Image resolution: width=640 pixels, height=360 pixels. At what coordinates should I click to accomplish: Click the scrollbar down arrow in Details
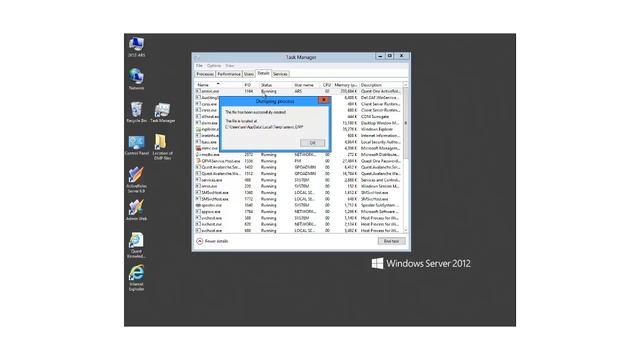tap(405, 231)
